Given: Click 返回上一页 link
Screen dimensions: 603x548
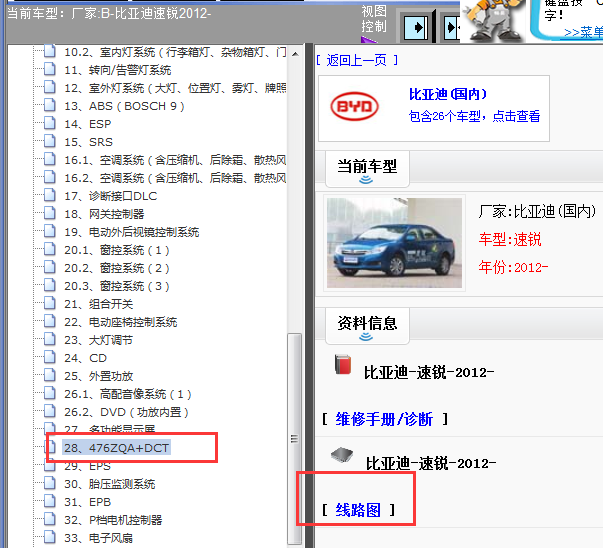Looking at the screenshot, I should click(357, 60).
